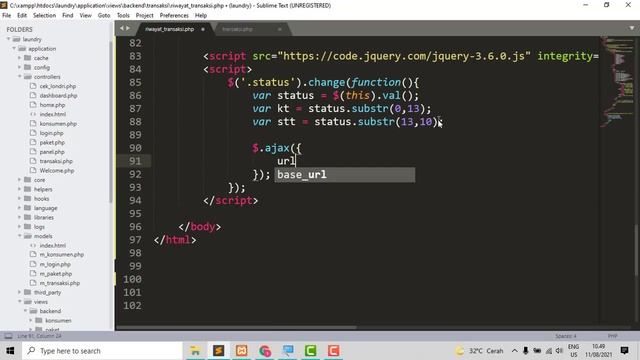Open dashboard.php in sidebar

coord(58,96)
